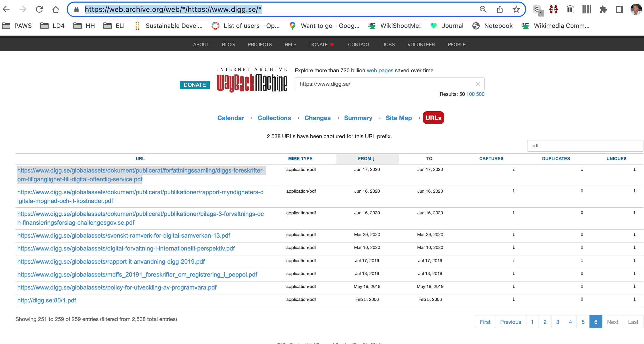Open the zoom magnifier icon in address bar

point(483,10)
